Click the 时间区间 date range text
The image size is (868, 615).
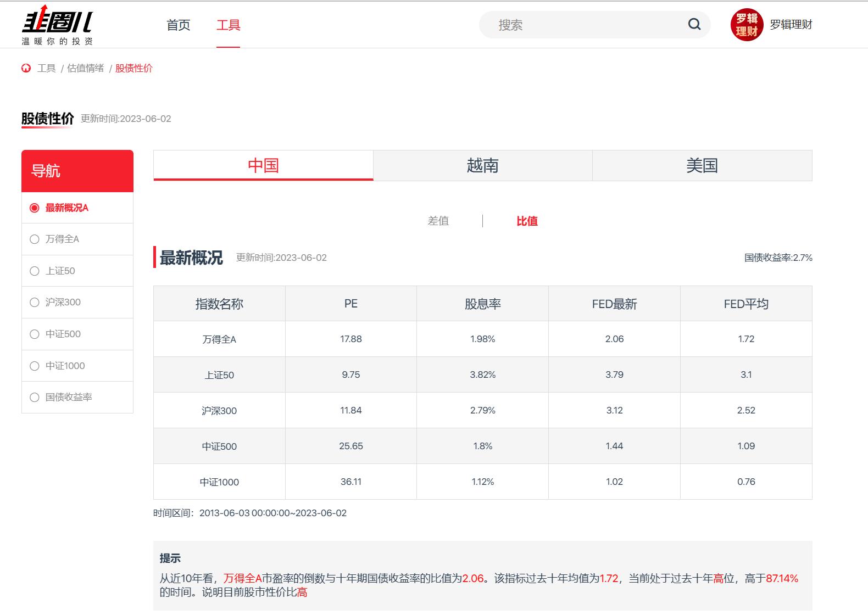click(250, 513)
